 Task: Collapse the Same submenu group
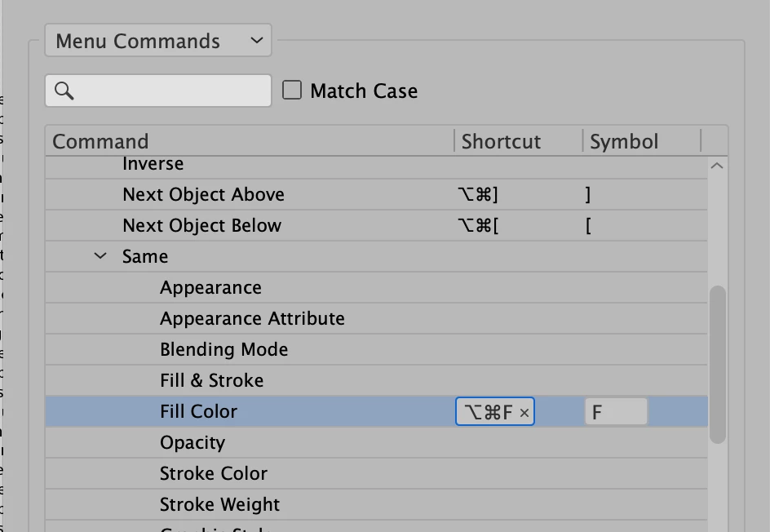click(100, 256)
